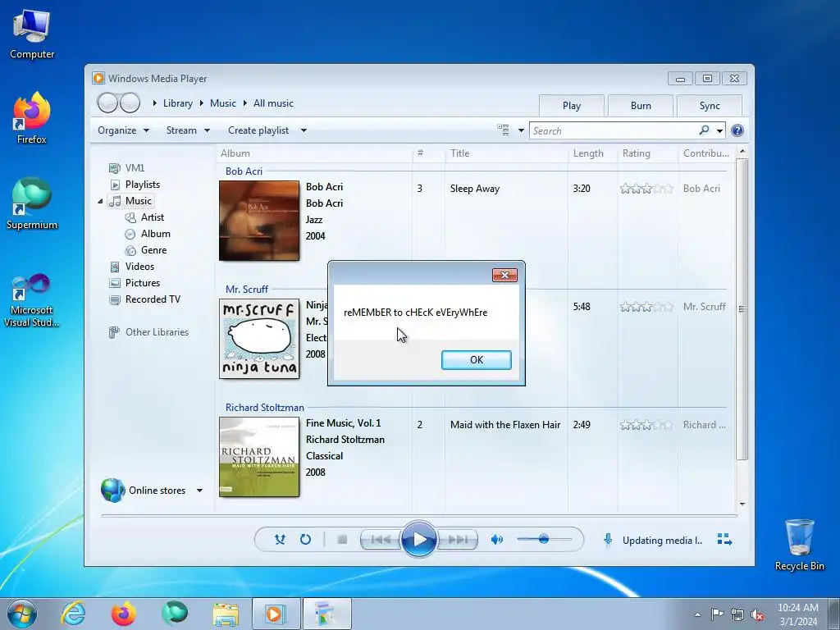
Task: Set star rating for Sleep Away
Action: (x=646, y=189)
